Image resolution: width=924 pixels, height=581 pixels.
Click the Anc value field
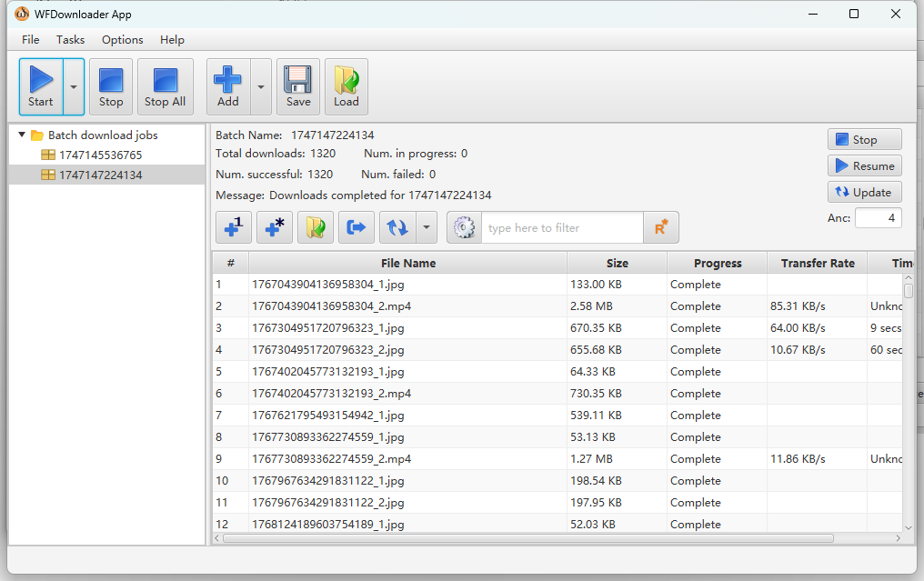click(x=878, y=218)
